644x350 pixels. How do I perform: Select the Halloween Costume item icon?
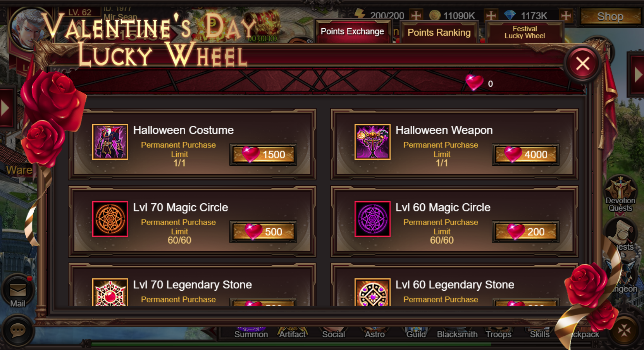(x=110, y=142)
